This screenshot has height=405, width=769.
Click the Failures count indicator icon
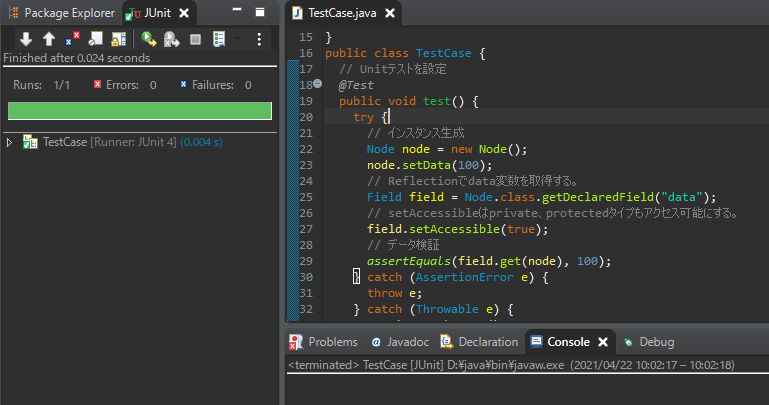coord(183,84)
